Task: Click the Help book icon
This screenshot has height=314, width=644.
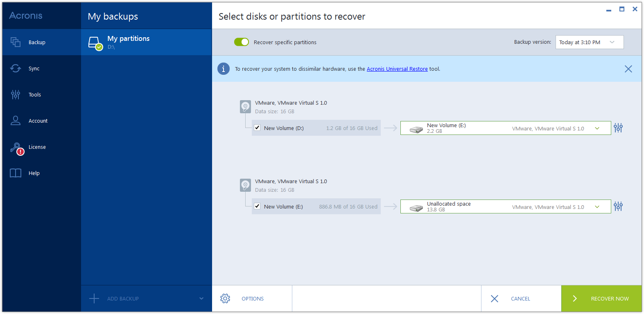Action: point(16,173)
